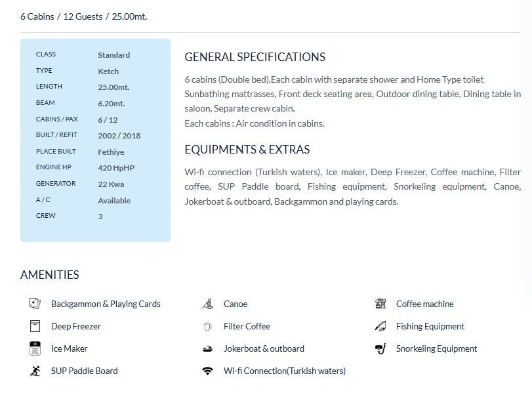Select the General Specifications heading
This screenshot has height=395, width=532.
[255, 57]
